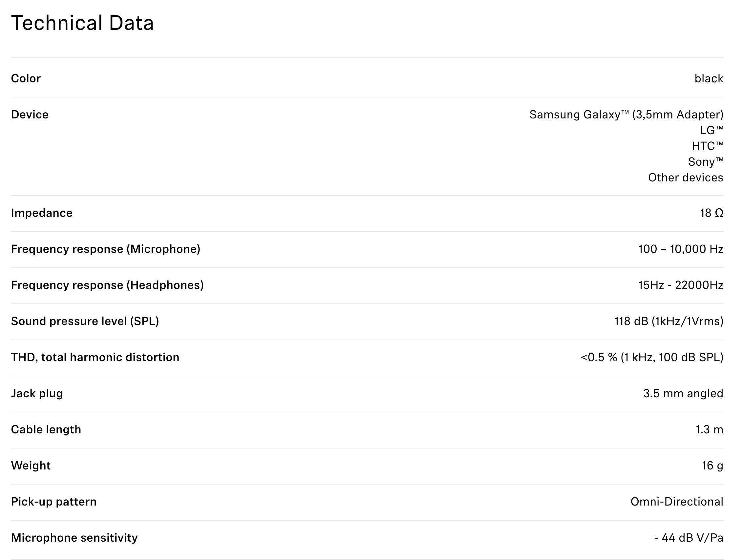Click the black color value
742x560 pixels.
(x=709, y=78)
